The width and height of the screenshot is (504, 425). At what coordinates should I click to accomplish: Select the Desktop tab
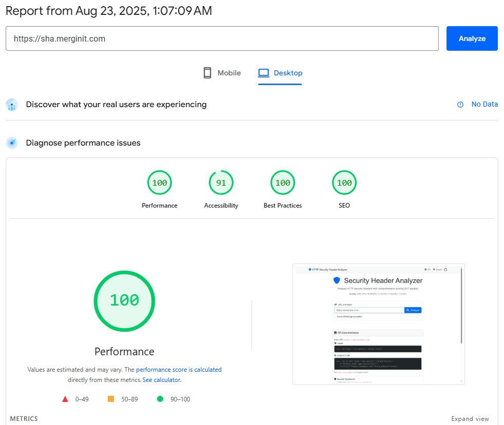[x=280, y=72]
